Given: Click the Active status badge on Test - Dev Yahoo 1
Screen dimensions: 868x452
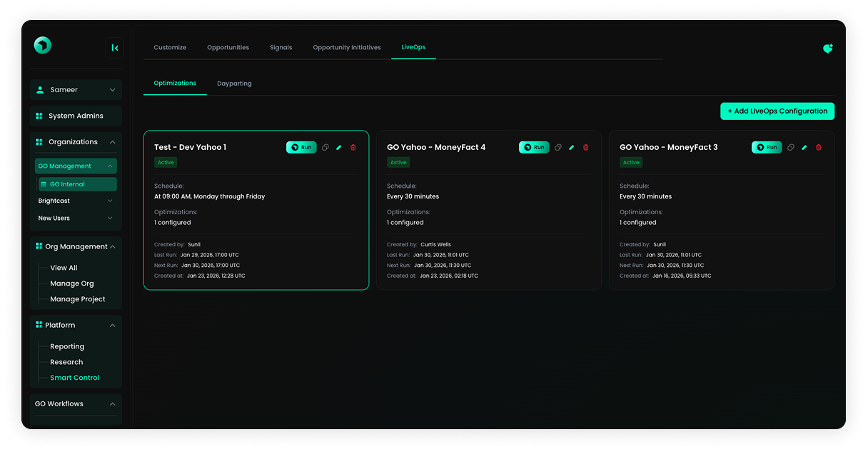Looking at the screenshot, I should (x=166, y=162).
